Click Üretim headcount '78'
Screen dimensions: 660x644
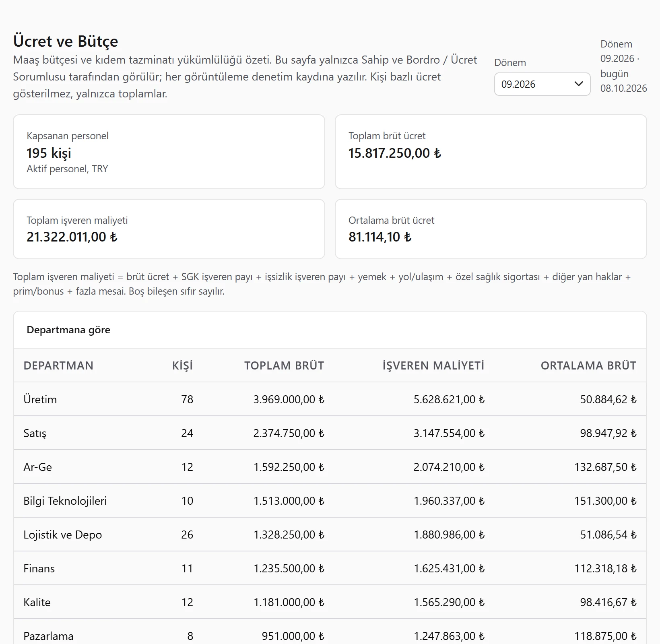pos(187,399)
